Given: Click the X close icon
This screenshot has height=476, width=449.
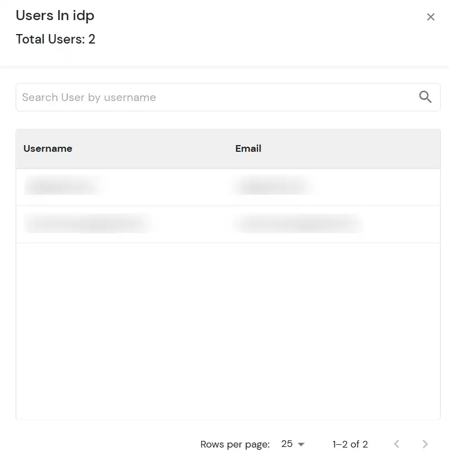Looking at the screenshot, I should click(431, 17).
